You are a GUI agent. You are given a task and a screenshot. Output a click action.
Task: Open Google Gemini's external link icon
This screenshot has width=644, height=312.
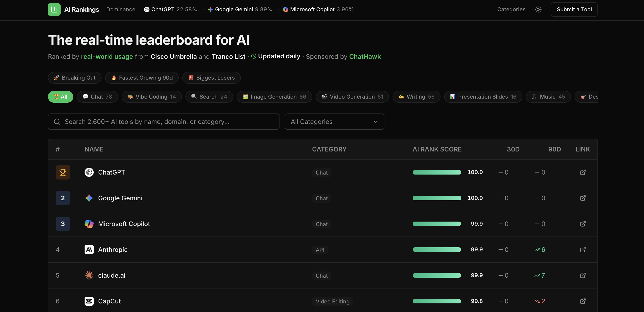click(x=583, y=198)
